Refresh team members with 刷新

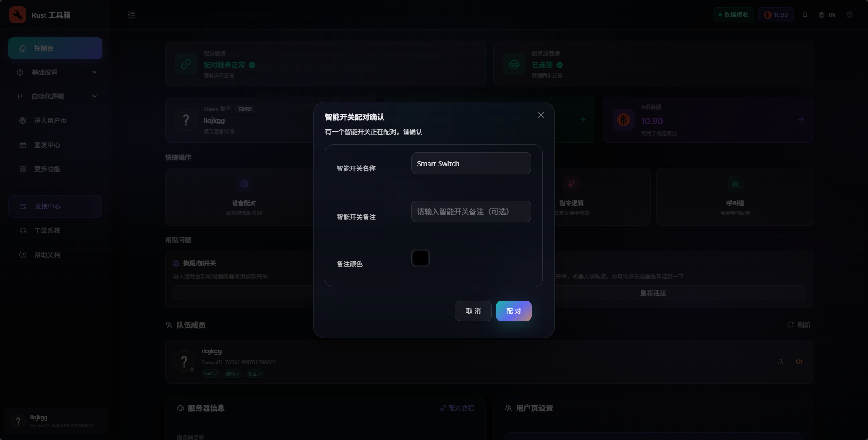(x=799, y=325)
